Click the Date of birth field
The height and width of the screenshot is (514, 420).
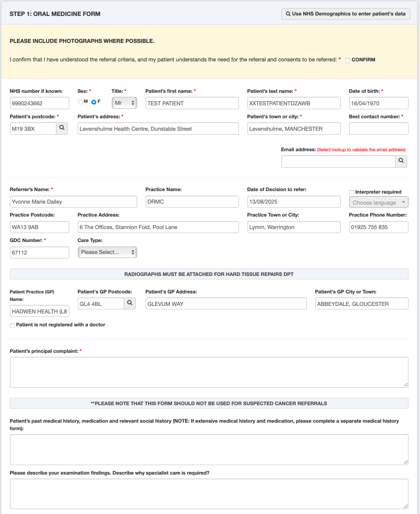pos(379,103)
